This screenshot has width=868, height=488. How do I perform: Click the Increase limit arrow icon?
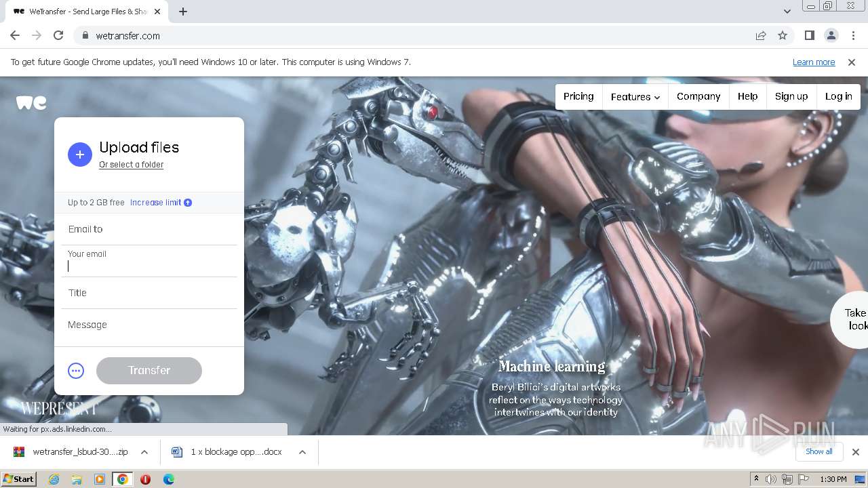click(188, 203)
